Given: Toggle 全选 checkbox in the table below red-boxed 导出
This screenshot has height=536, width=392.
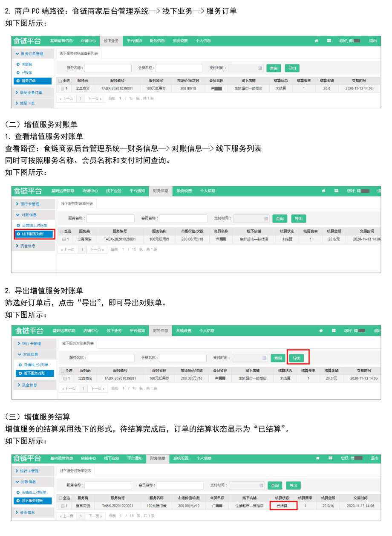Looking at the screenshot, I should (x=63, y=371).
